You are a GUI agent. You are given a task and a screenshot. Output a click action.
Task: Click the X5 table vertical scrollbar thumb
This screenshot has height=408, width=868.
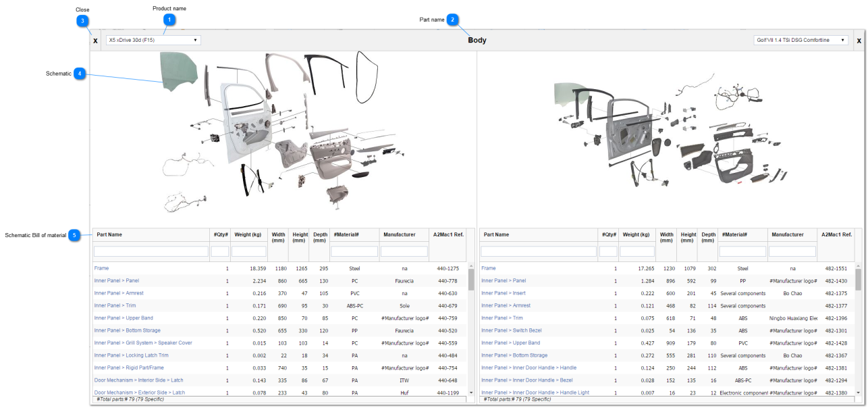pos(471,280)
